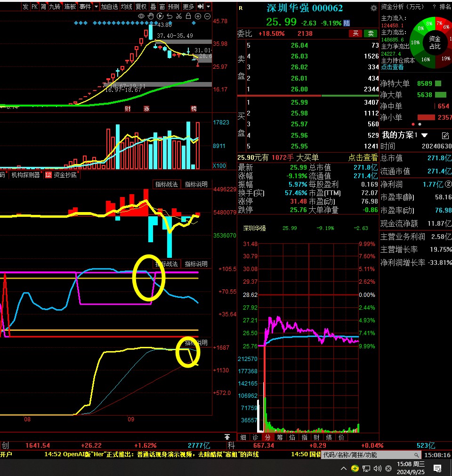Select the scissors cut tool
The height and width of the screenshot is (476, 452).
pyautogui.click(x=179, y=16)
